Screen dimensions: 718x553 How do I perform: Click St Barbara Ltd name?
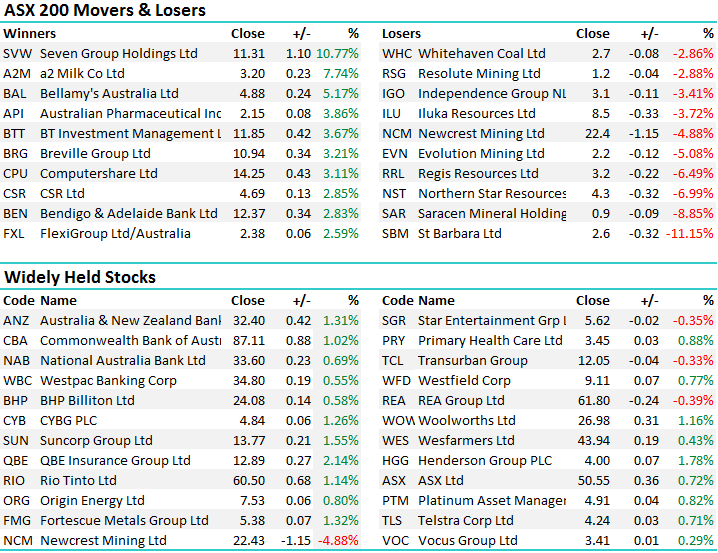(460, 233)
